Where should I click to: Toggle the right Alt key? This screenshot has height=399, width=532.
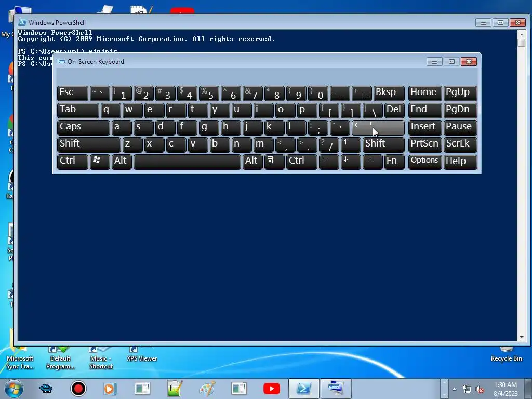pos(252,162)
